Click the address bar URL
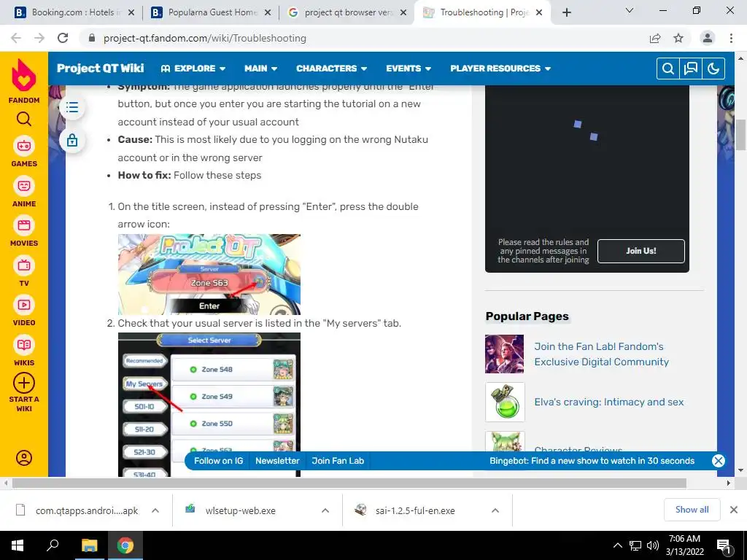 [x=205, y=38]
